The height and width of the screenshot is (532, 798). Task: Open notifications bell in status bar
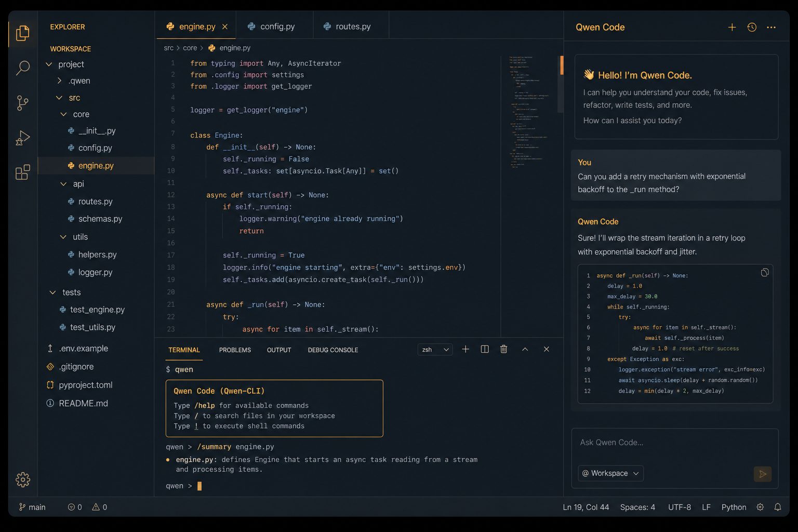pyautogui.click(x=778, y=507)
